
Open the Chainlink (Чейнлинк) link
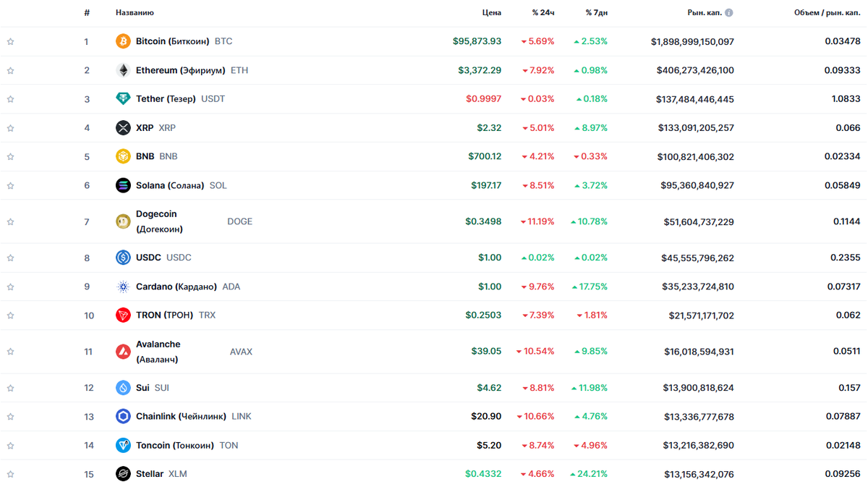(181, 416)
